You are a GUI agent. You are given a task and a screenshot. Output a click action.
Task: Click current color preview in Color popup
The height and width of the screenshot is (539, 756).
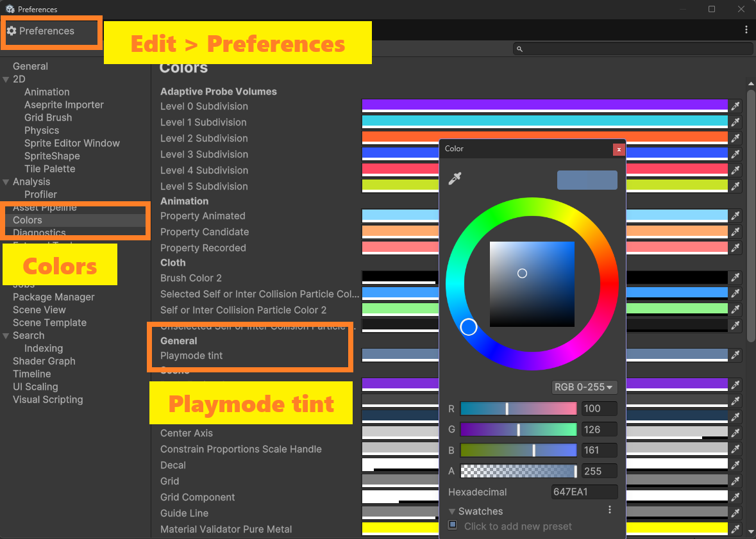(587, 180)
